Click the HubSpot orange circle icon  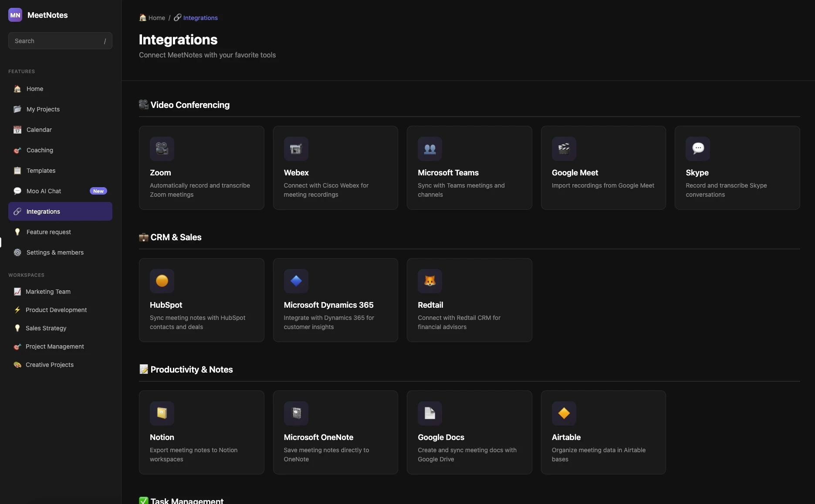point(162,281)
